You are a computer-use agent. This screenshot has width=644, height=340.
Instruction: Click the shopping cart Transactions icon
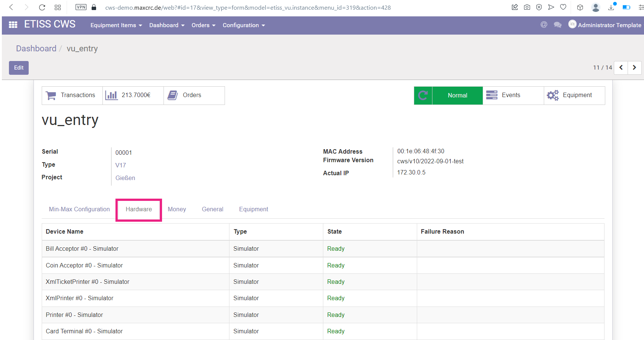51,96
